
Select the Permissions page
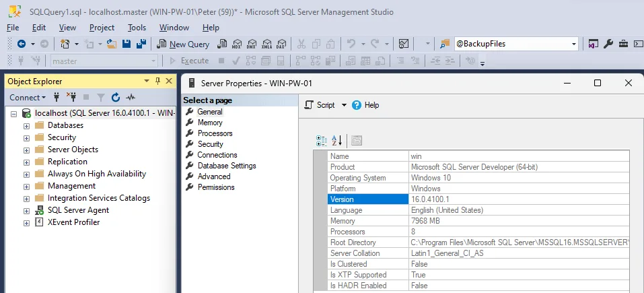(216, 187)
